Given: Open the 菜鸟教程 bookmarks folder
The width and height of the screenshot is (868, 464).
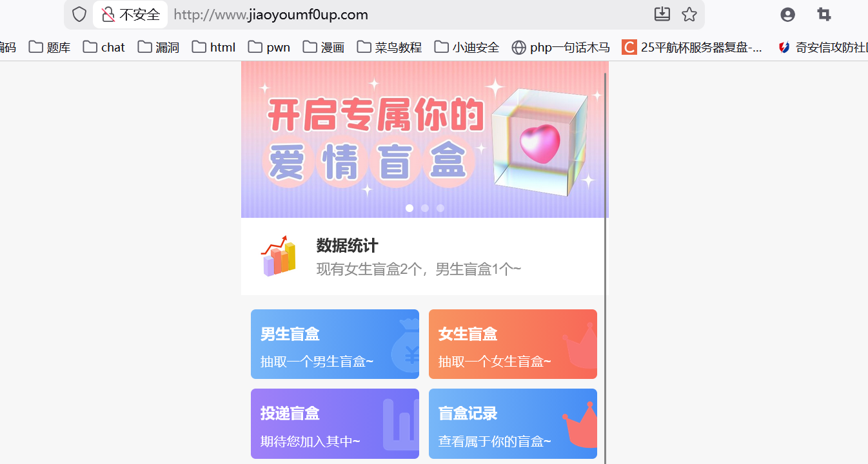Looking at the screenshot, I should [390, 47].
